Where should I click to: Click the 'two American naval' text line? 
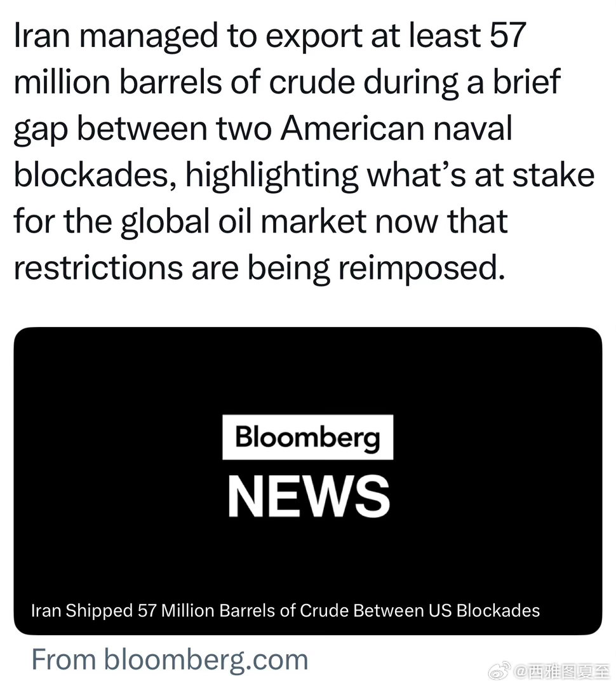tap(263, 130)
